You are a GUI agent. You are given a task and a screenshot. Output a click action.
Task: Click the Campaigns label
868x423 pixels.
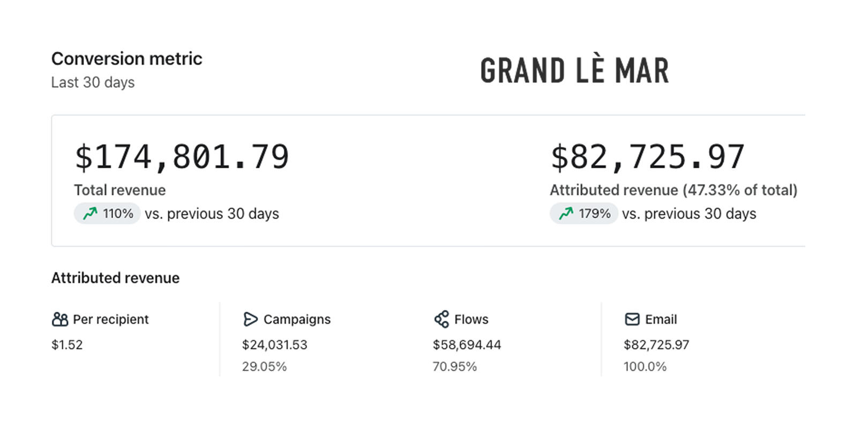pyautogui.click(x=297, y=320)
